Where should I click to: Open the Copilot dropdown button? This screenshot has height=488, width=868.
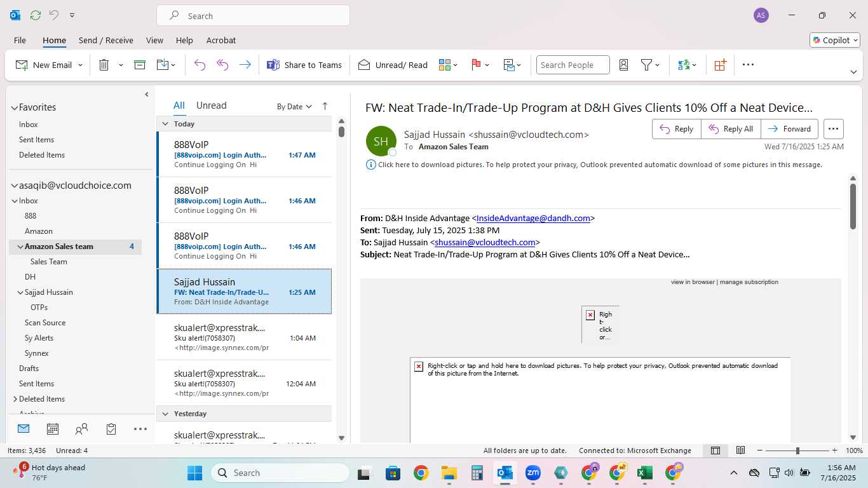(x=836, y=40)
